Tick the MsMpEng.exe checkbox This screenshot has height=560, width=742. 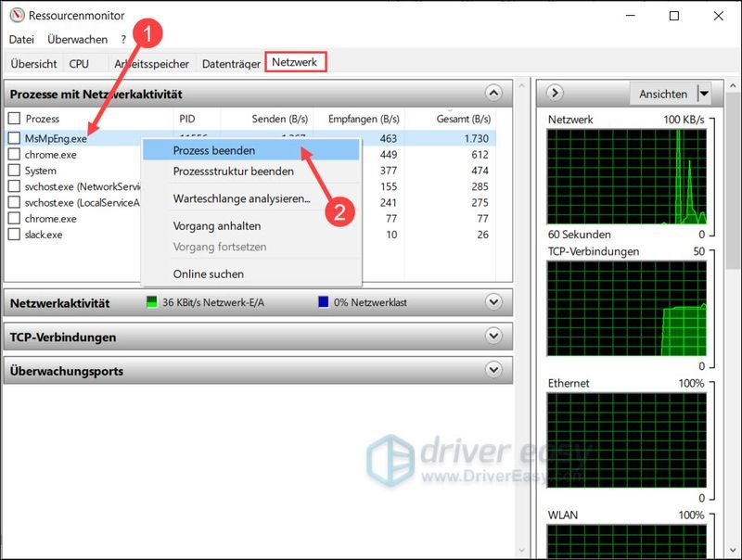click(14, 138)
